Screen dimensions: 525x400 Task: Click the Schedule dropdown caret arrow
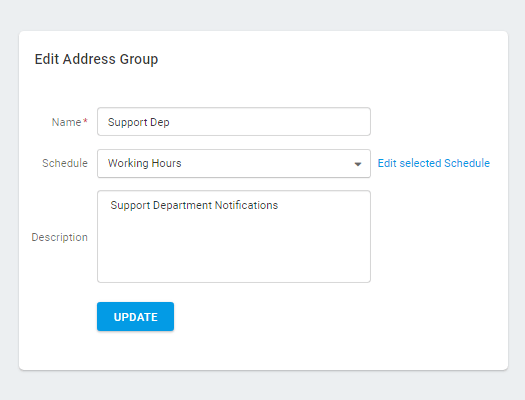pos(358,164)
